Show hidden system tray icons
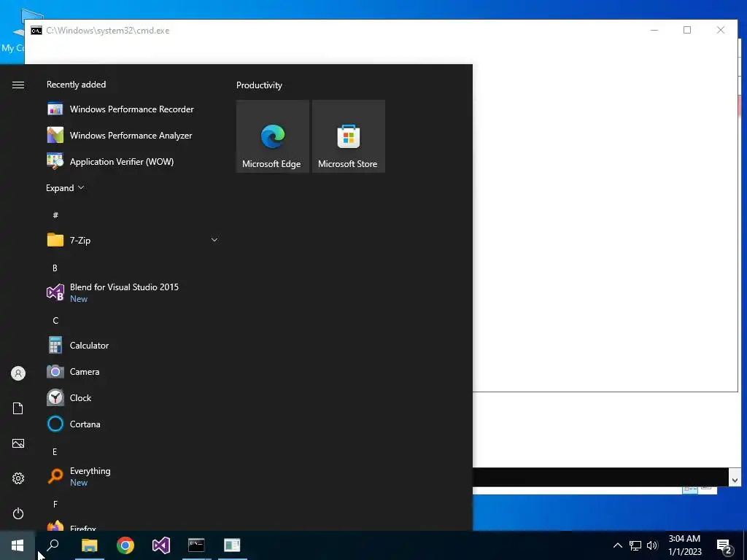The width and height of the screenshot is (747, 560). (x=617, y=545)
